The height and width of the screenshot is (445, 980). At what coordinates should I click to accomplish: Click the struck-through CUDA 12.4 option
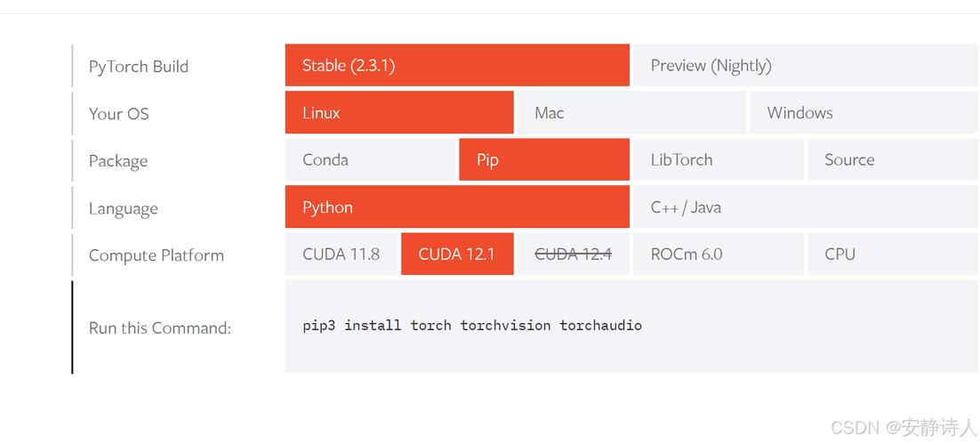pyautogui.click(x=574, y=255)
